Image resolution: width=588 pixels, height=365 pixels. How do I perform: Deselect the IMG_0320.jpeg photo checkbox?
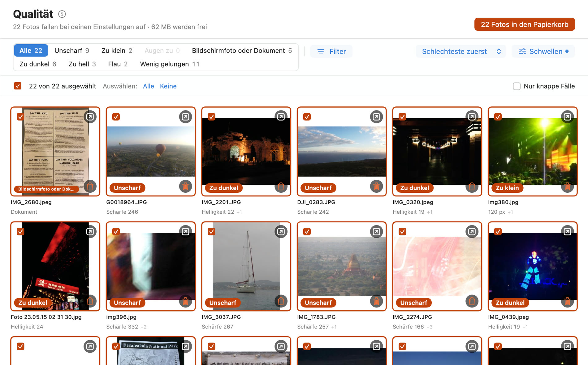pos(402,117)
